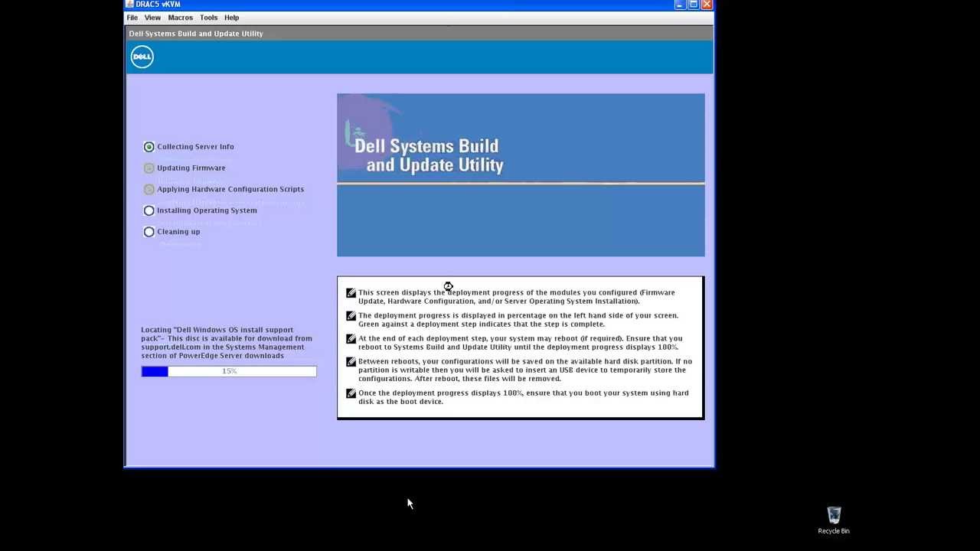This screenshot has width=980, height=551.
Task: Click the 'Updating Firmware' label
Action: [x=191, y=168]
